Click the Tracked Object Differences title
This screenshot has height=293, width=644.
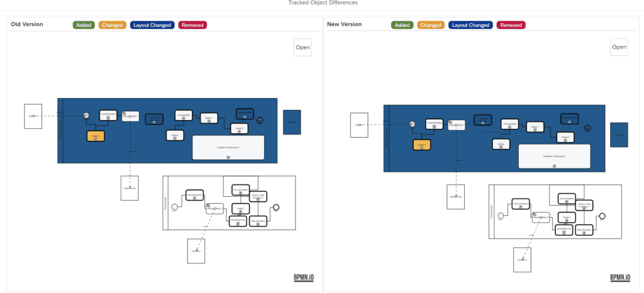(x=323, y=3)
